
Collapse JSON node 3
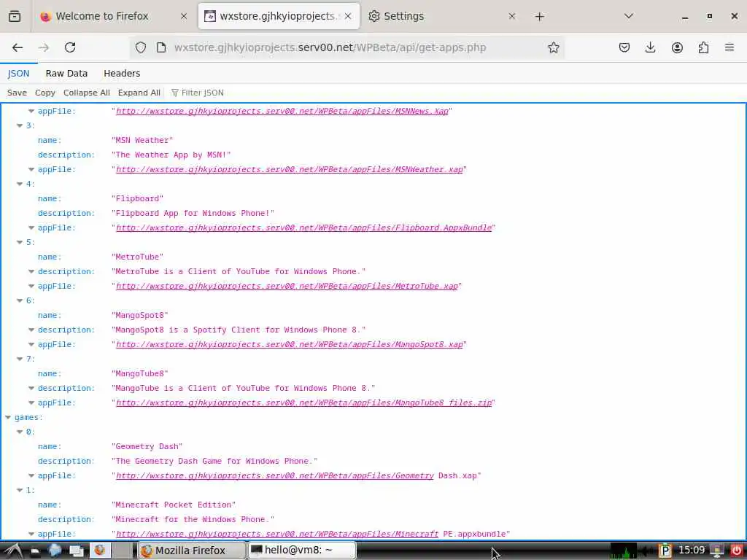click(x=20, y=125)
